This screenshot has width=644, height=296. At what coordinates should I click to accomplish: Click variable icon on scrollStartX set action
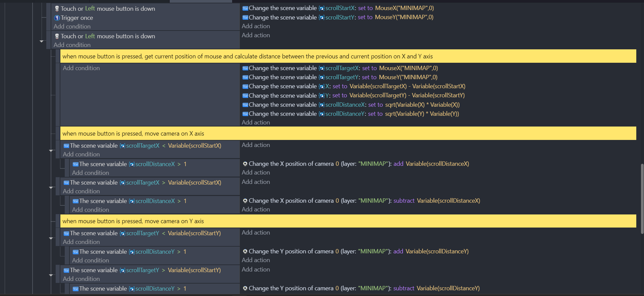click(x=245, y=8)
